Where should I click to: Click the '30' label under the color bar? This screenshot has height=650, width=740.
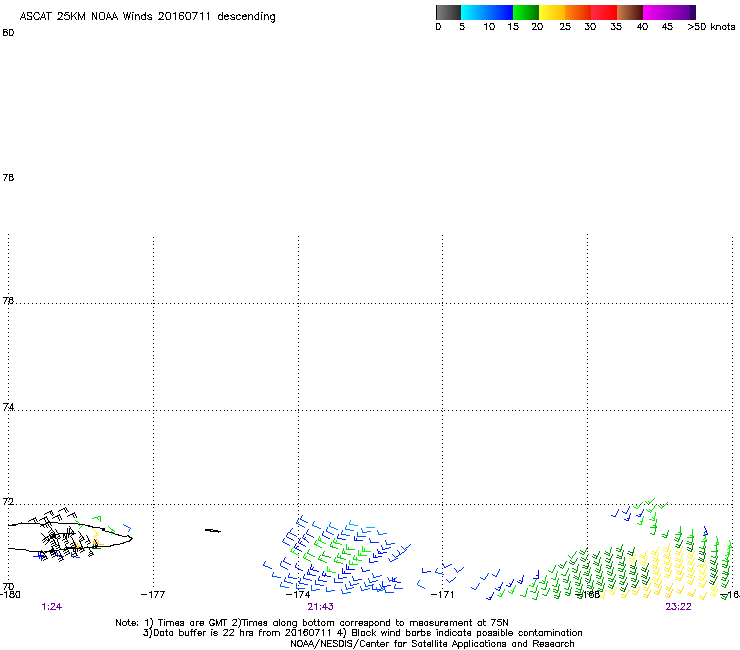pyautogui.click(x=590, y=27)
